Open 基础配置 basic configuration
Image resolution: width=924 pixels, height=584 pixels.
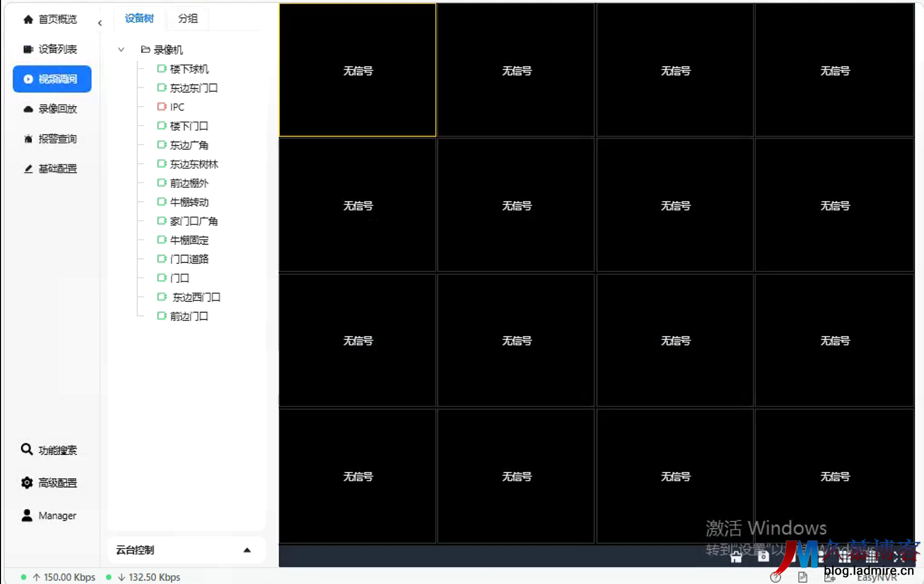click(50, 169)
